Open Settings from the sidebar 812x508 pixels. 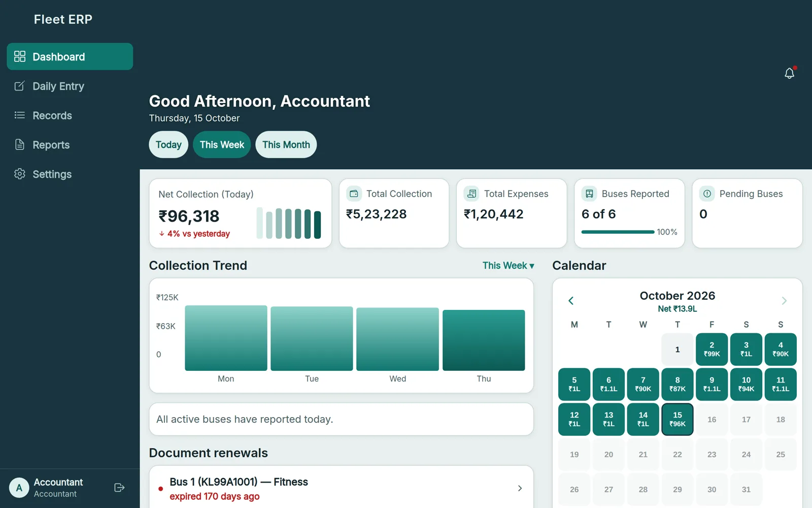pos(70,174)
